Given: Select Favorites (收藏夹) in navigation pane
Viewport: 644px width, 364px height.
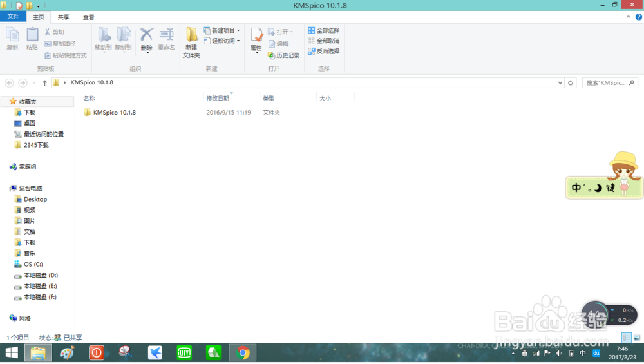Looking at the screenshot, I should [x=28, y=102].
